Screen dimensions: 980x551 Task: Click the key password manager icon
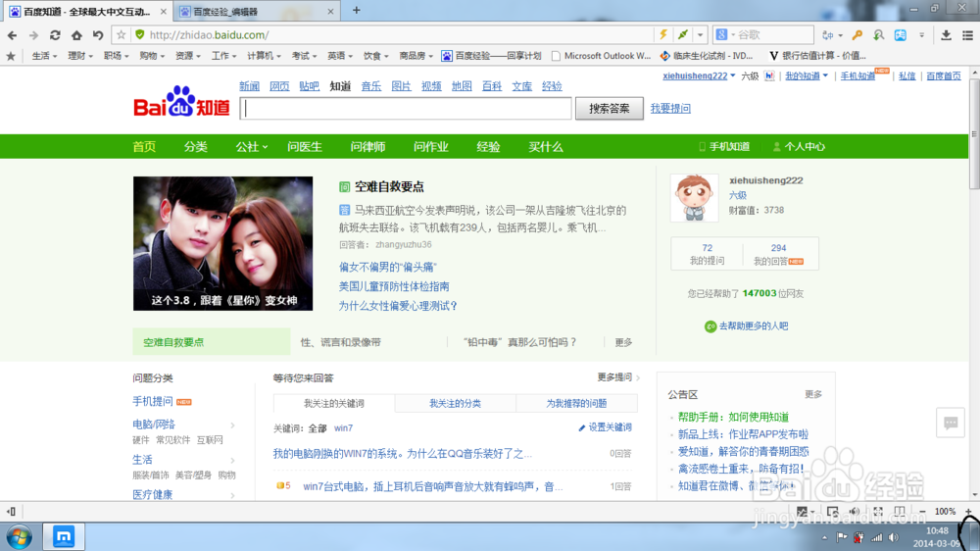point(857,35)
